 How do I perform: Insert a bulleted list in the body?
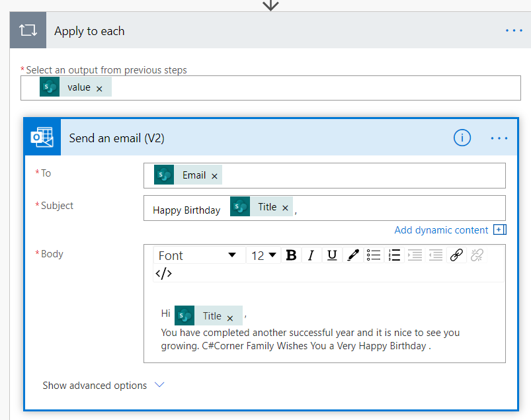[x=374, y=255]
